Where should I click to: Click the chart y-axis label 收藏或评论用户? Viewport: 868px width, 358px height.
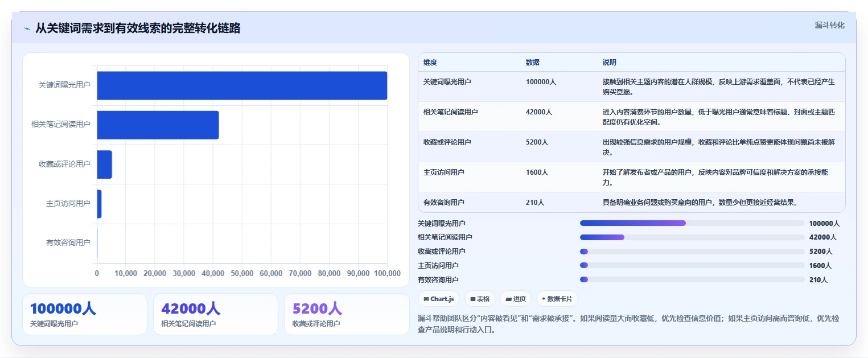click(x=64, y=164)
